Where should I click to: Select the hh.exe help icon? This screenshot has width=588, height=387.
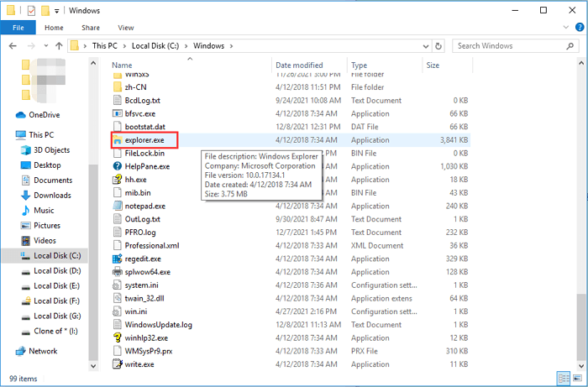point(118,180)
